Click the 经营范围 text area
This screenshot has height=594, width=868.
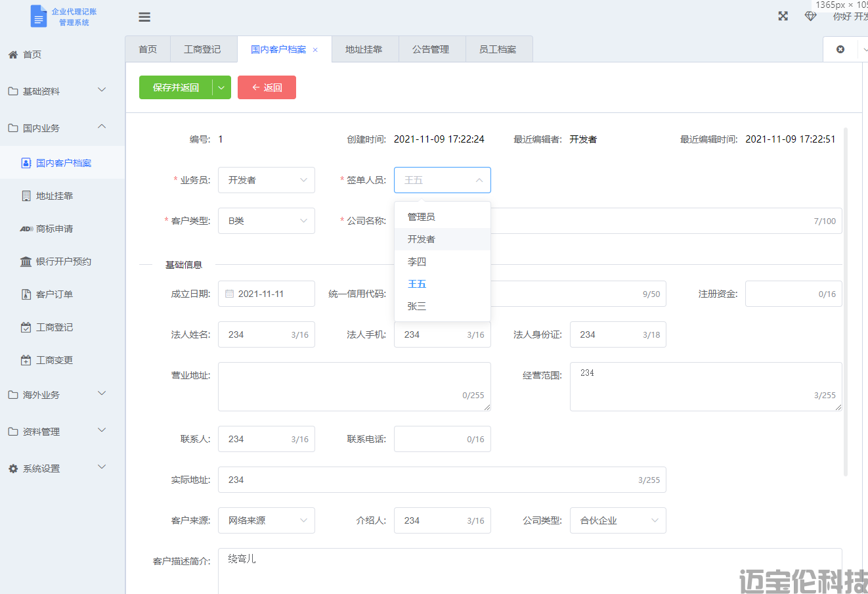pos(706,386)
